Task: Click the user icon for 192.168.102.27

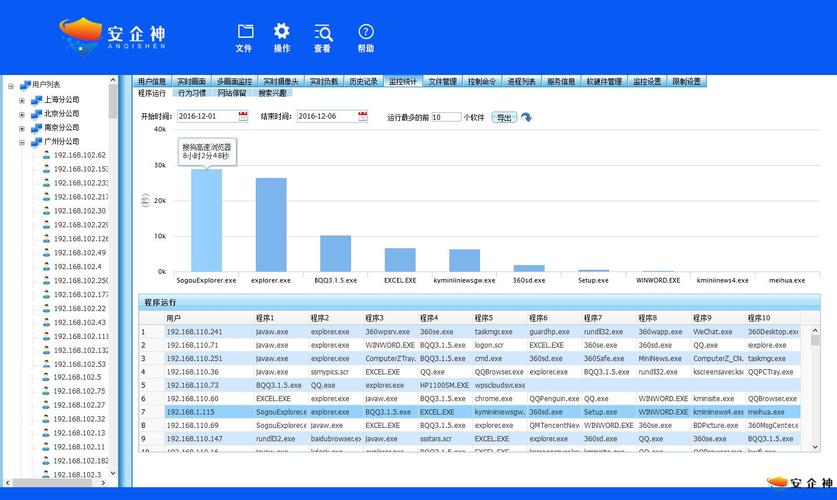Action: [46, 404]
